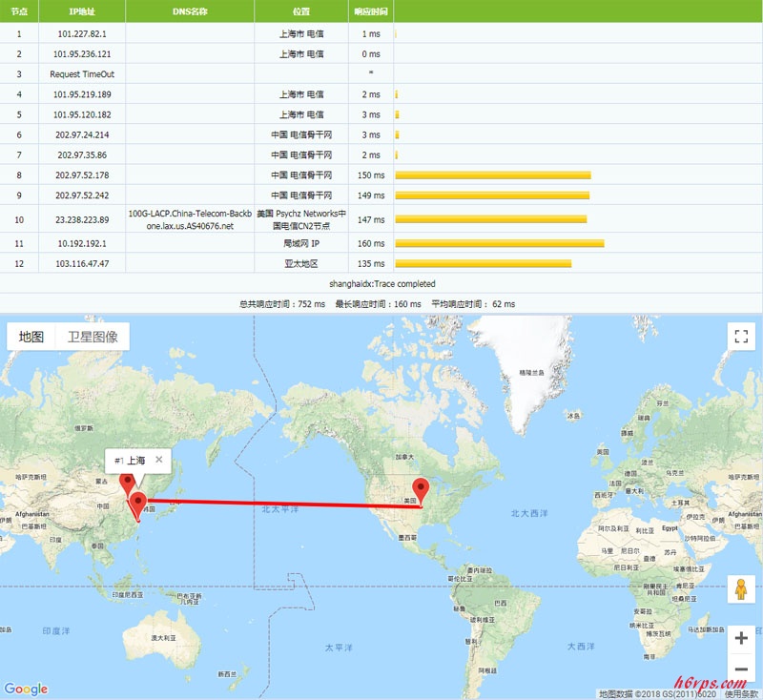Image resolution: width=763 pixels, height=700 pixels.
Task: Select the Request TimeOut entry
Action: (82, 74)
